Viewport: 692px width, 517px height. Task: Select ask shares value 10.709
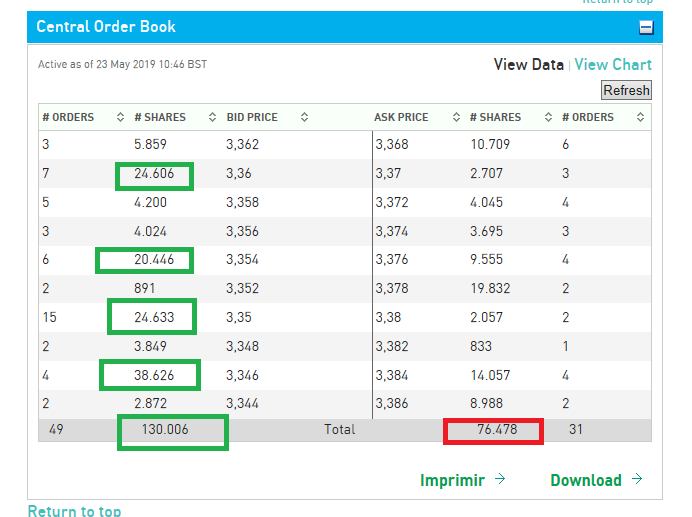coord(490,144)
